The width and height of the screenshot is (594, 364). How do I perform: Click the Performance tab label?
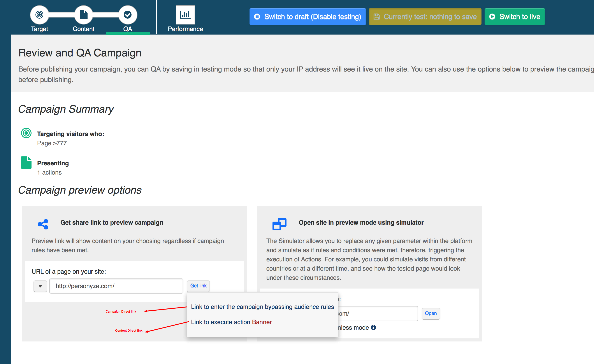185,29
